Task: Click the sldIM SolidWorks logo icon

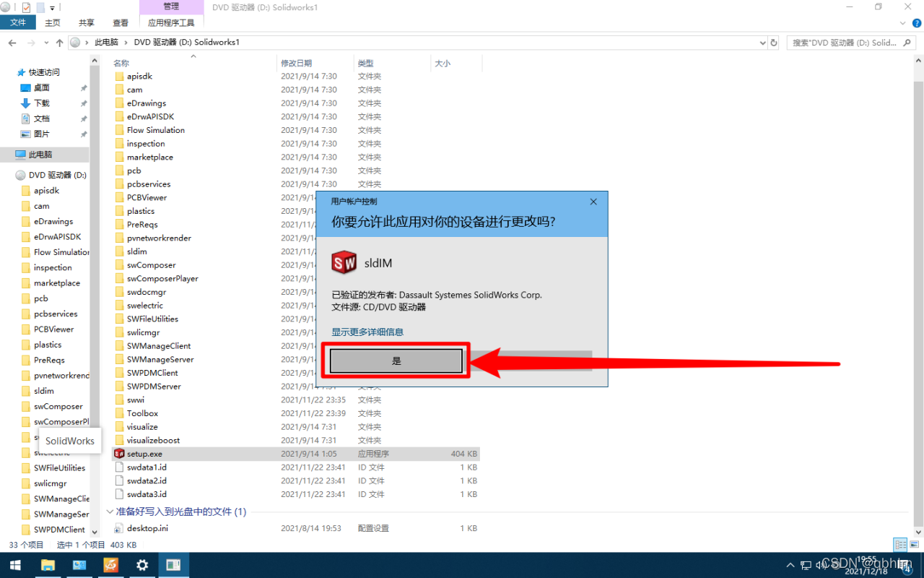Action: 344,262
